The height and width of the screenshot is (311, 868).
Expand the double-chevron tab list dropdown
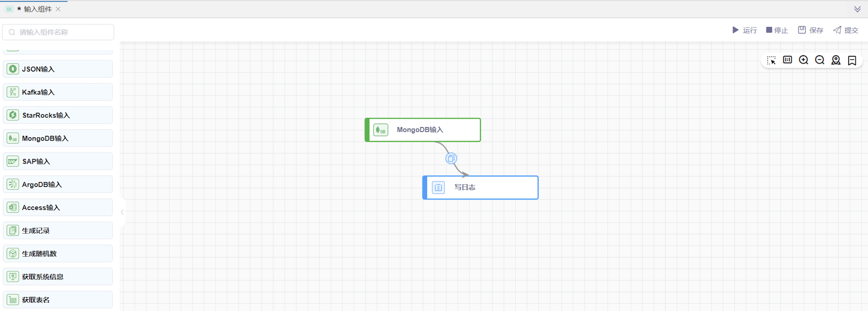tap(857, 9)
